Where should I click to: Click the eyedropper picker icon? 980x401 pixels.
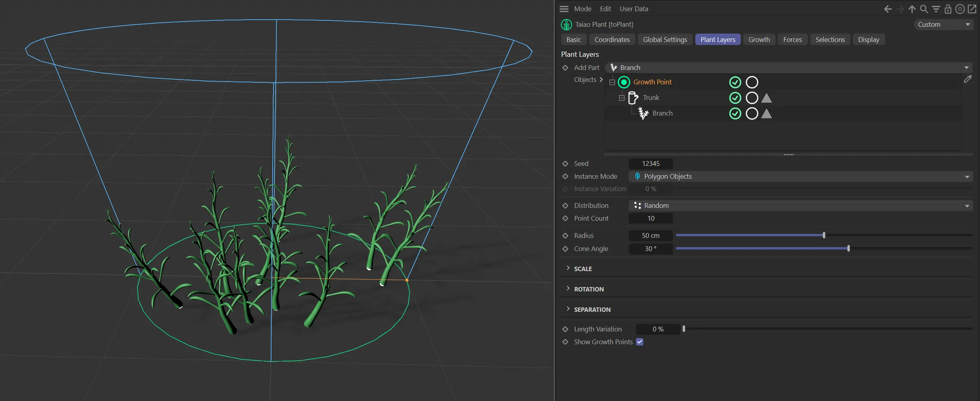click(968, 79)
